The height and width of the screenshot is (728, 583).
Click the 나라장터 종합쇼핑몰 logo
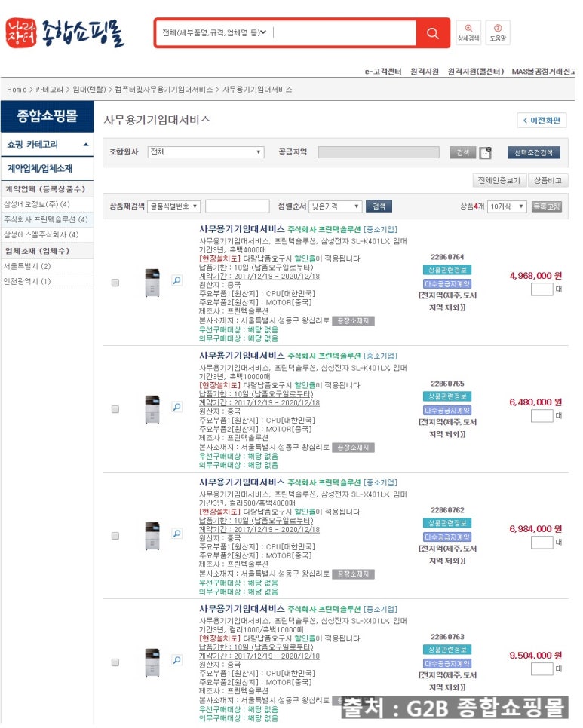point(65,33)
